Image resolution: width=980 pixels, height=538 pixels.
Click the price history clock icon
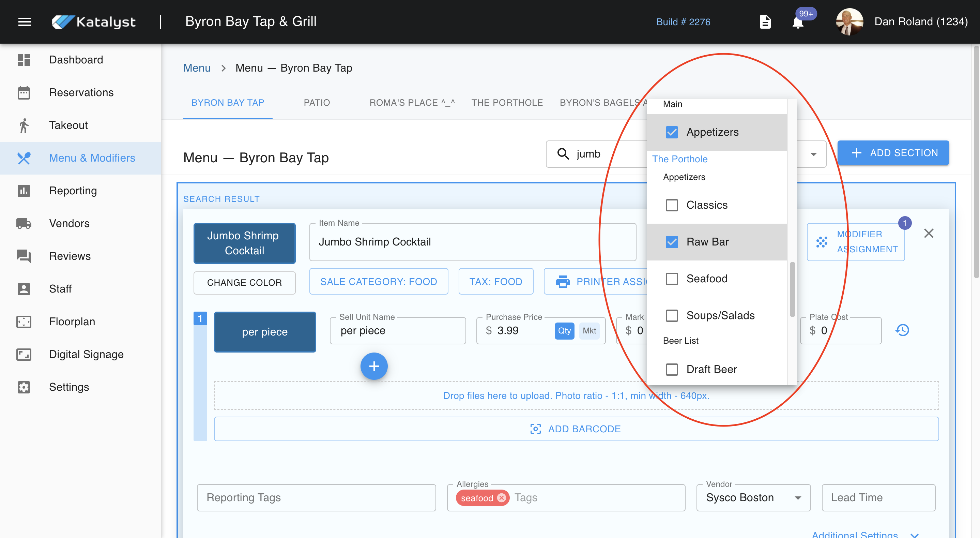point(902,330)
